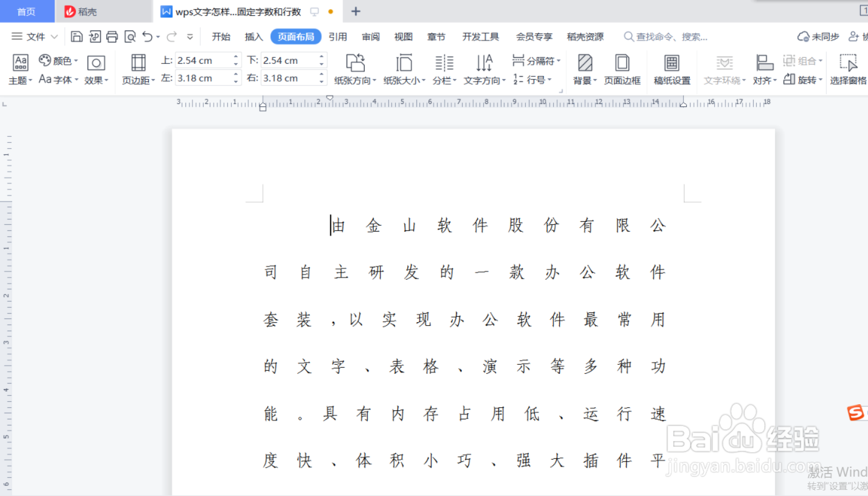Increase the top margin with up stepper

tap(236, 57)
